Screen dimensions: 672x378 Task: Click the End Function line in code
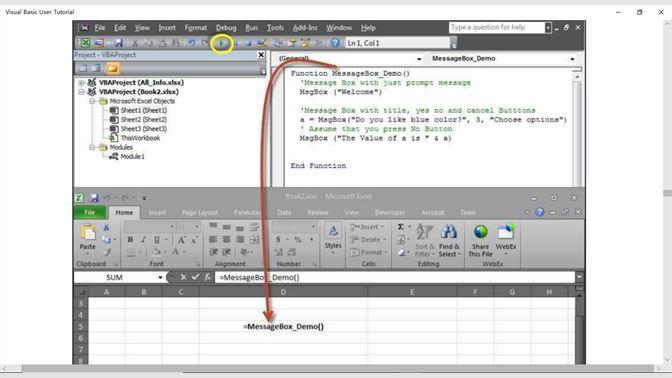[x=318, y=166]
